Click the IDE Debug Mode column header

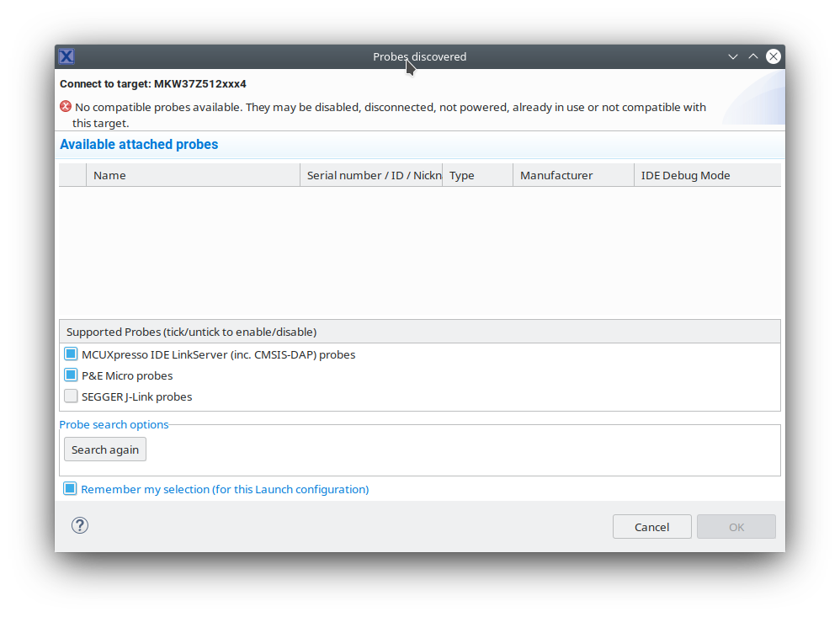[x=706, y=175]
